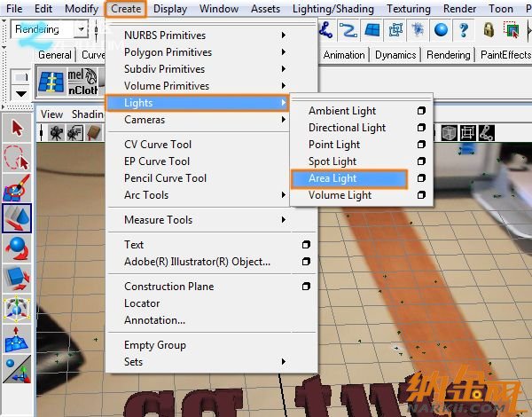Screen dimensions: 532x417
Task: Click the snap to curve icon
Action: tap(349, 30)
